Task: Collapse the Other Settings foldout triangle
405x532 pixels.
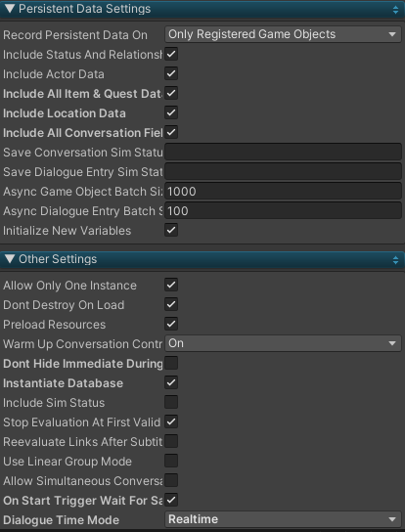Action: click(10, 259)
